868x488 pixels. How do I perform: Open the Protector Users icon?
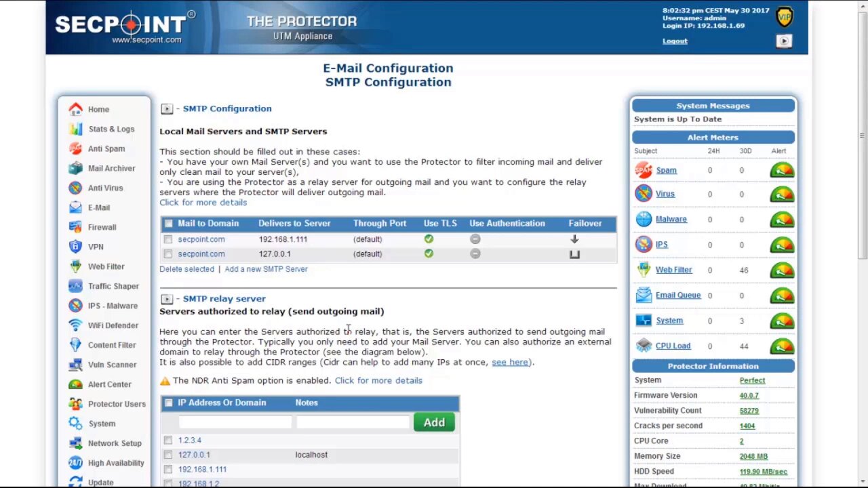(x=75, y=404)
